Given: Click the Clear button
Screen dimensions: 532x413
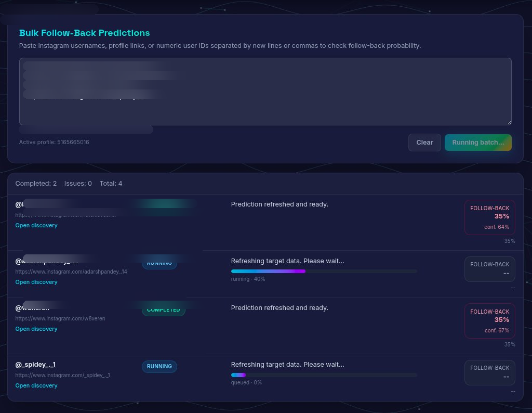Looking at the screenshot, I should 424,143.
